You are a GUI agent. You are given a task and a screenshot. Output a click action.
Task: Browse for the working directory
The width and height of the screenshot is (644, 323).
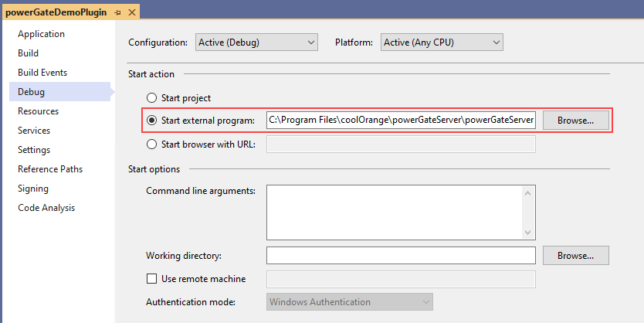click(575, 255)
